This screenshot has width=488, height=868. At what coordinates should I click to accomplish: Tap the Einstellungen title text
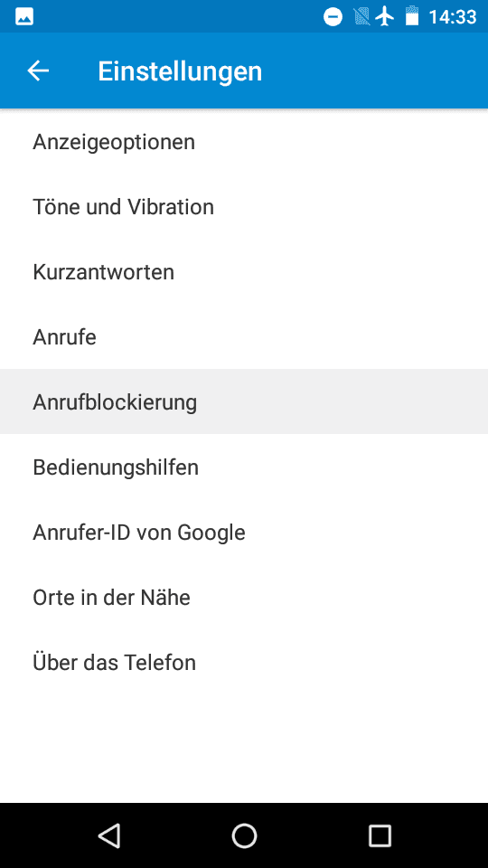click(180, 71)
